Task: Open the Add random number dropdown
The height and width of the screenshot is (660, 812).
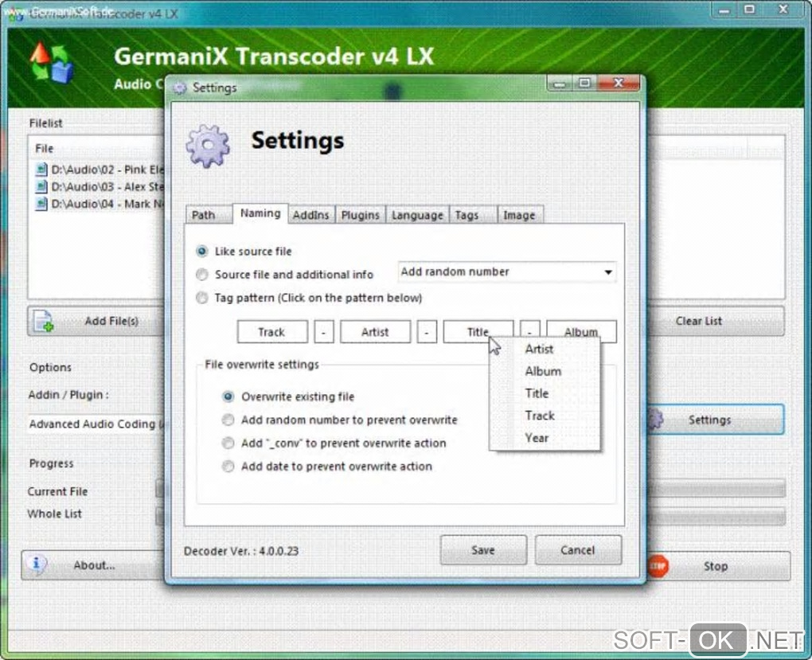Action: click(x=507, y=272)
